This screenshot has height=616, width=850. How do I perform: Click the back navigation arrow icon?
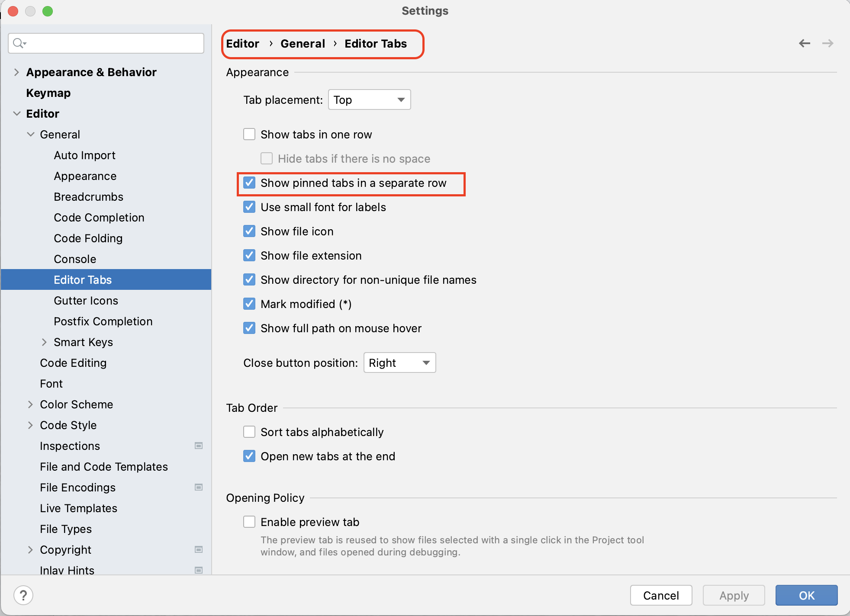point(804,43)
